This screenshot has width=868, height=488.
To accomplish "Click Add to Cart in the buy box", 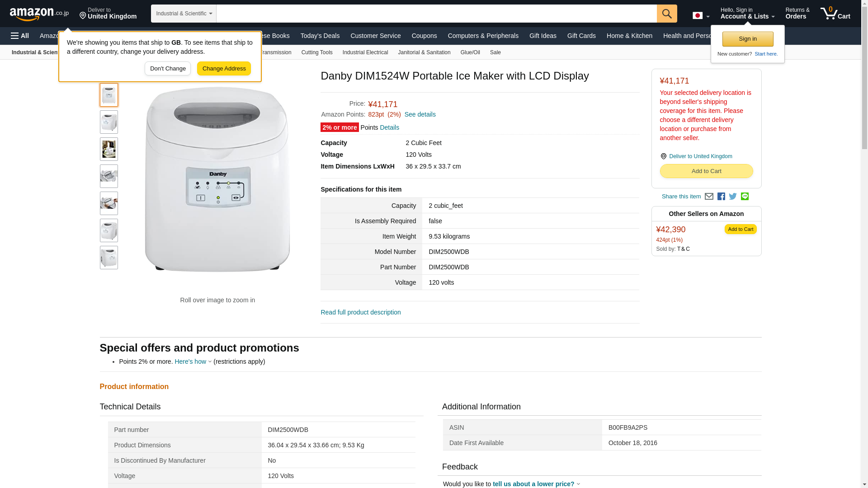I will pos(706,171).
